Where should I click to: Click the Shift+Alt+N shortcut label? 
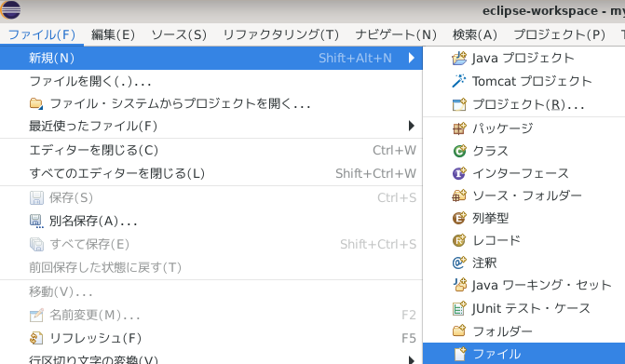[x=355, y=58]
